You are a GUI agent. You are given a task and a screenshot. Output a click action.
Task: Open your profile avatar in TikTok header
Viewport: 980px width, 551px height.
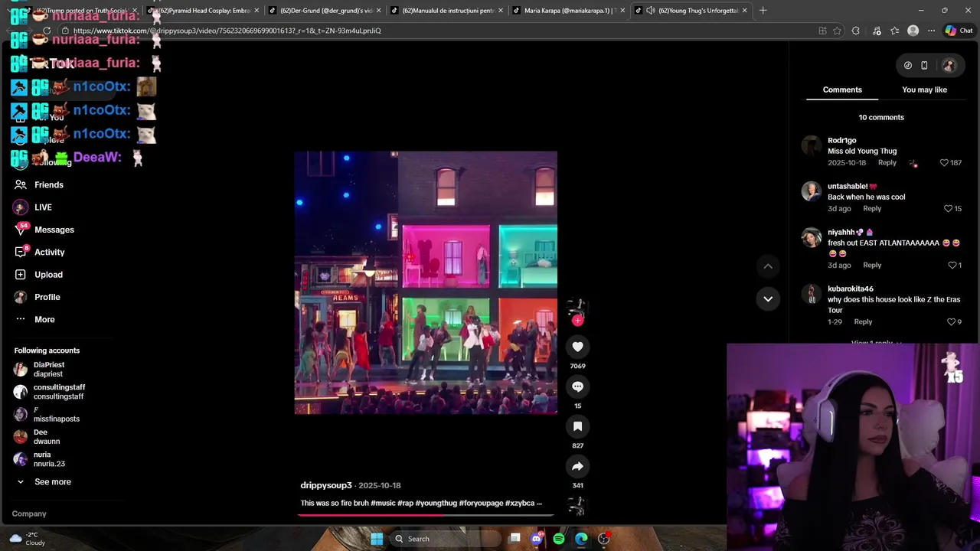point(949,66)
